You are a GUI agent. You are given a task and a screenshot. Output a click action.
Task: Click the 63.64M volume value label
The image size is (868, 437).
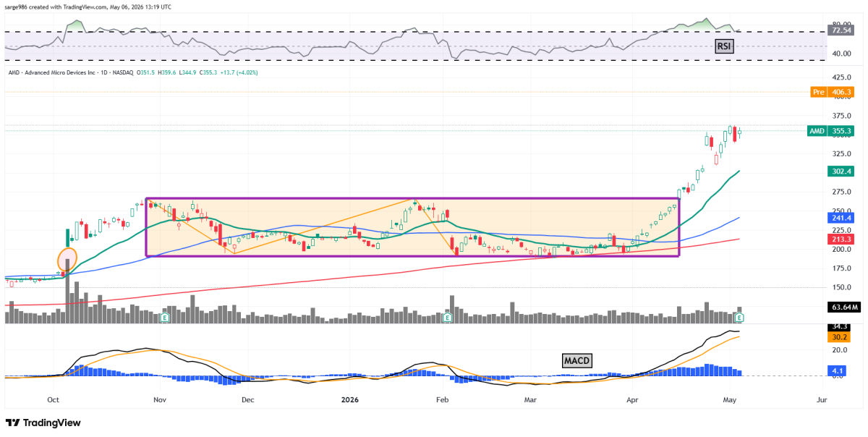click(x=841, y=307)
